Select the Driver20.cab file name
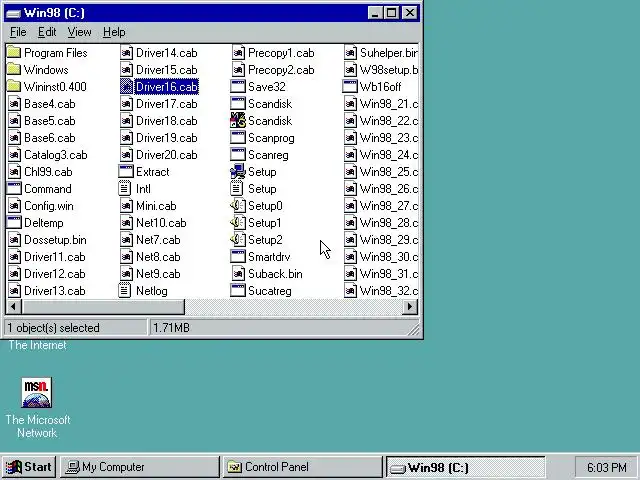 click(167, 155)
